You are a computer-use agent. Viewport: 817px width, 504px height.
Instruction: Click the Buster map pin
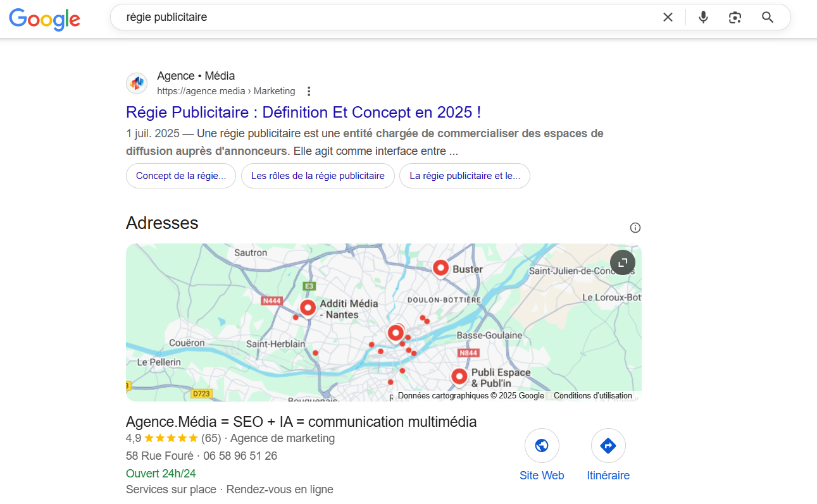tap(440, 268)
